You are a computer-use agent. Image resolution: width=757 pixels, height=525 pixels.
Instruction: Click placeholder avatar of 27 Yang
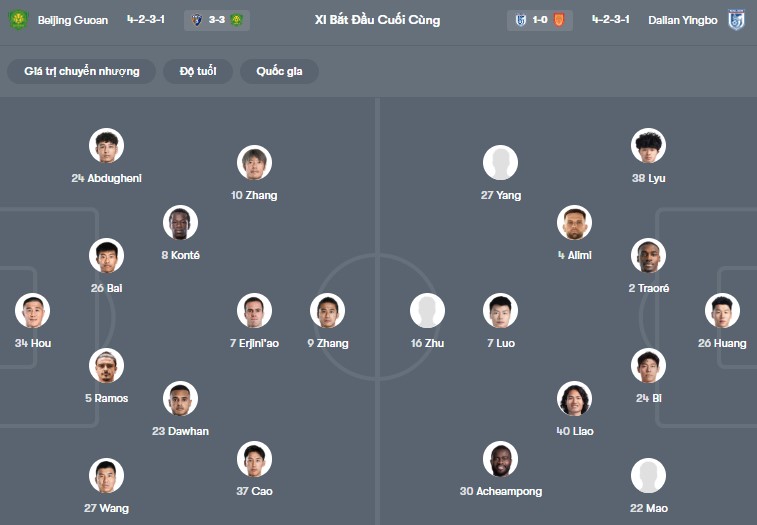501,162
